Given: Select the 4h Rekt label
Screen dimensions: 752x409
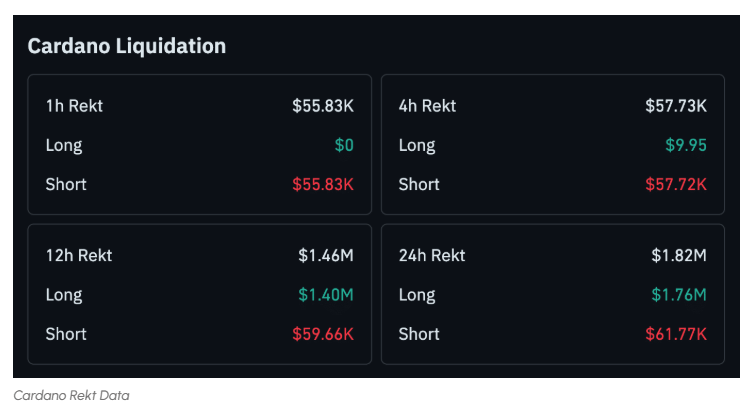Looking at the screenshot, I should [x=427, y=106].
